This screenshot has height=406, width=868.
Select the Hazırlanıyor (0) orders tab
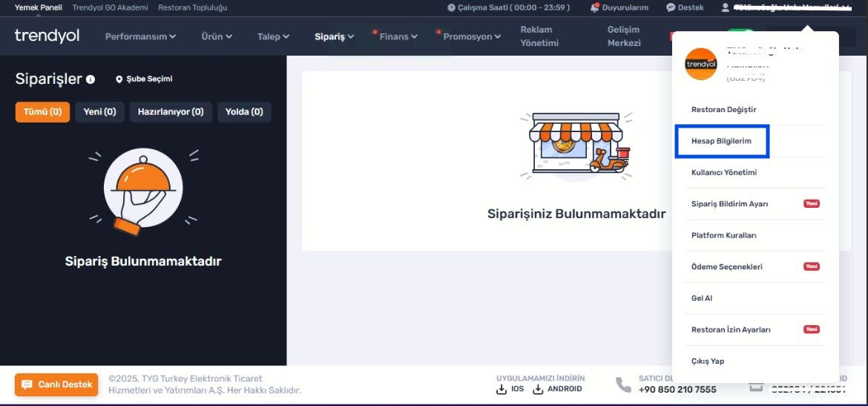[171, 112]
